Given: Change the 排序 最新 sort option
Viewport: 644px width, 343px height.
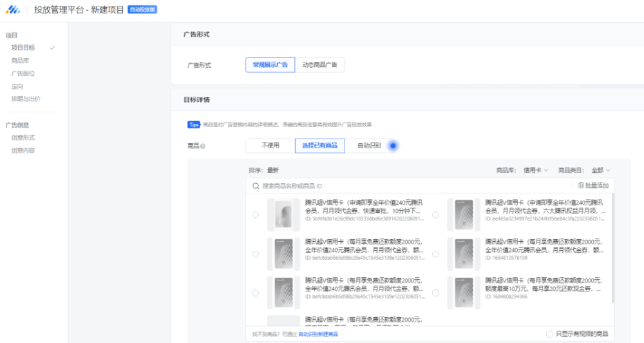Looking at the screenshot, I should click(272, 170).
